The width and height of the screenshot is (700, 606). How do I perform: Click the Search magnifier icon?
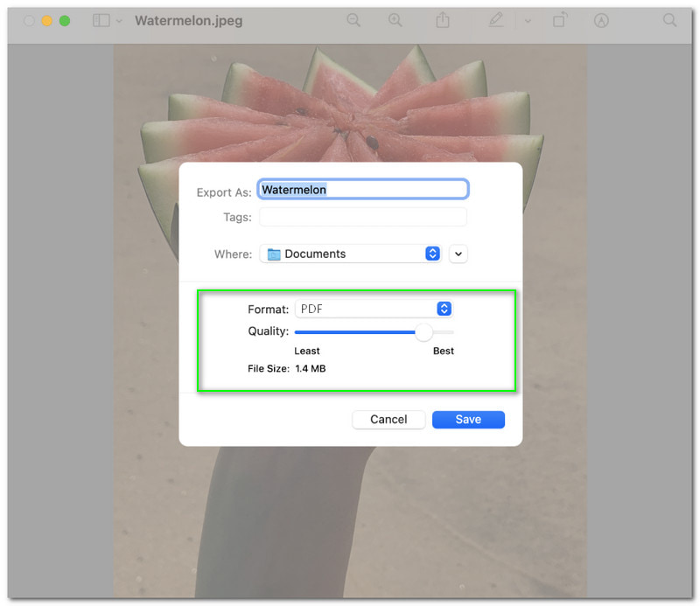669,20
